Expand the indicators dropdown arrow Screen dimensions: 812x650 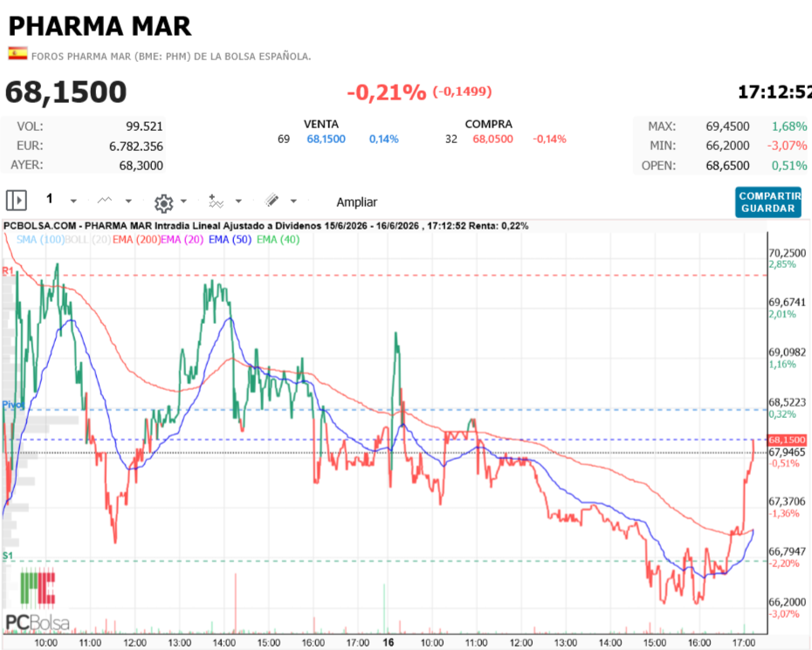point(238,201)
